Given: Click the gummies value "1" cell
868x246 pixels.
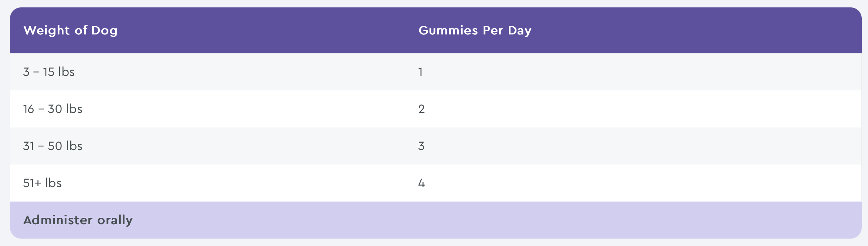Looking at the screenshot, I should [420, 72].
